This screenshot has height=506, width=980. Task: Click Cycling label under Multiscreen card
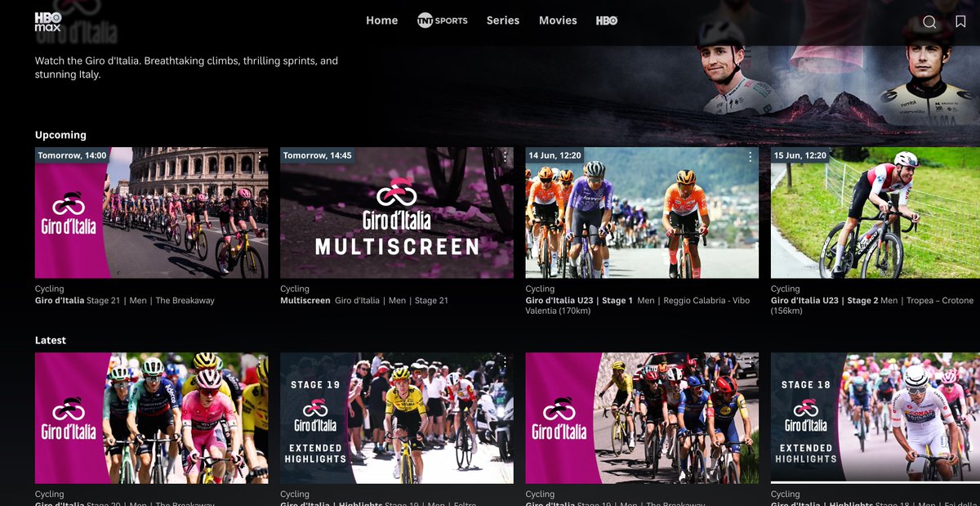click(295, 289)
